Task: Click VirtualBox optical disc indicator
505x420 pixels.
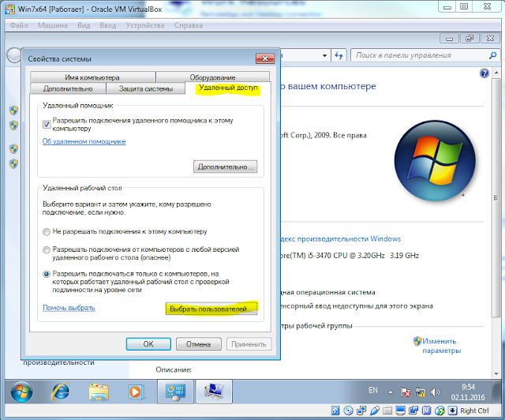Action: [x=348, y=411]
